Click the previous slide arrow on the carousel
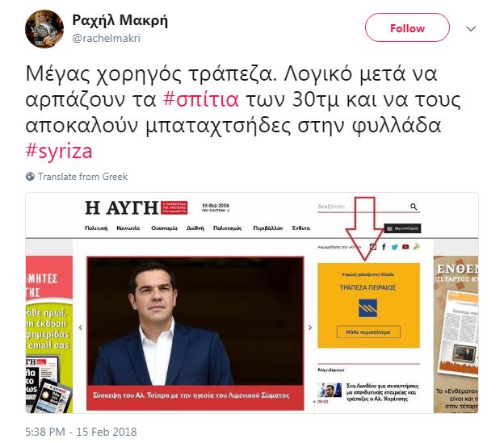504x443 pixels. 81,328
